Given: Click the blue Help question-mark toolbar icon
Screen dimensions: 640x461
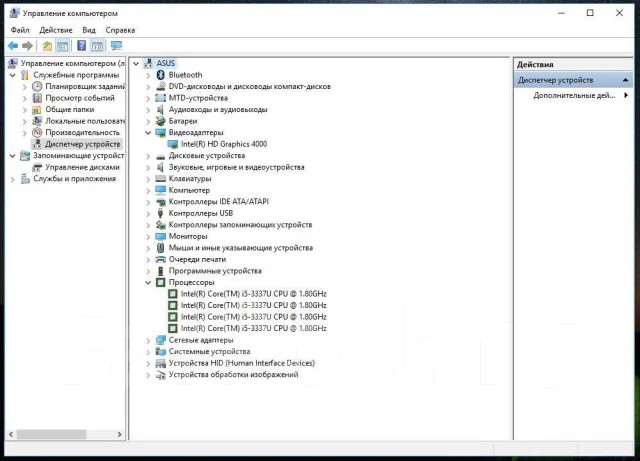Looking at the screenshot, I should coord(82,46).
